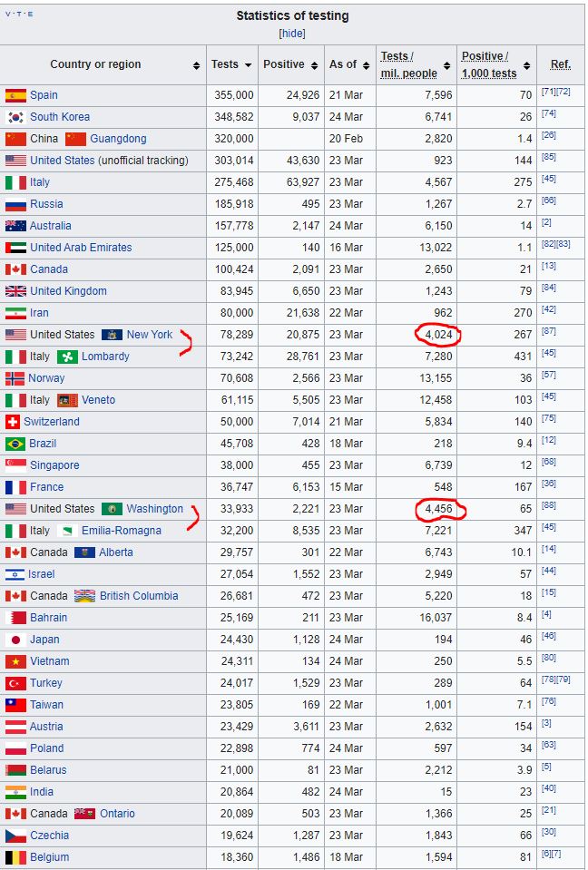588x870 pixels.
Task: Click the Russia flag icon
Action: click(15, 204)
